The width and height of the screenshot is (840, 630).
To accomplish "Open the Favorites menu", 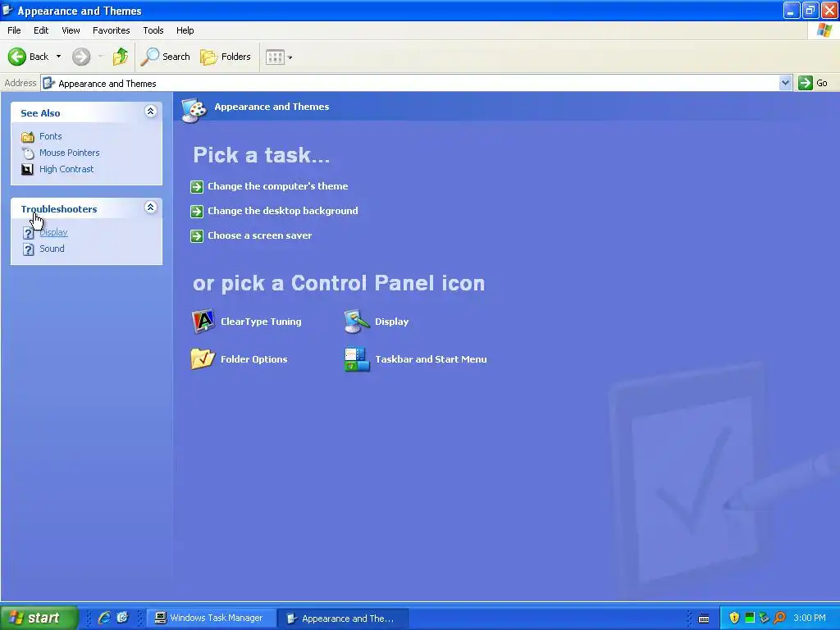I will point(111,30).
